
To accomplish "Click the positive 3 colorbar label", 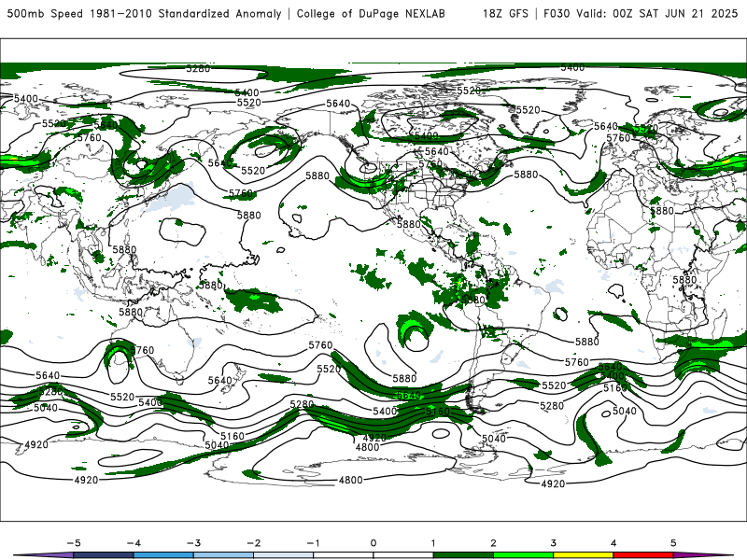I will (554, 543).
